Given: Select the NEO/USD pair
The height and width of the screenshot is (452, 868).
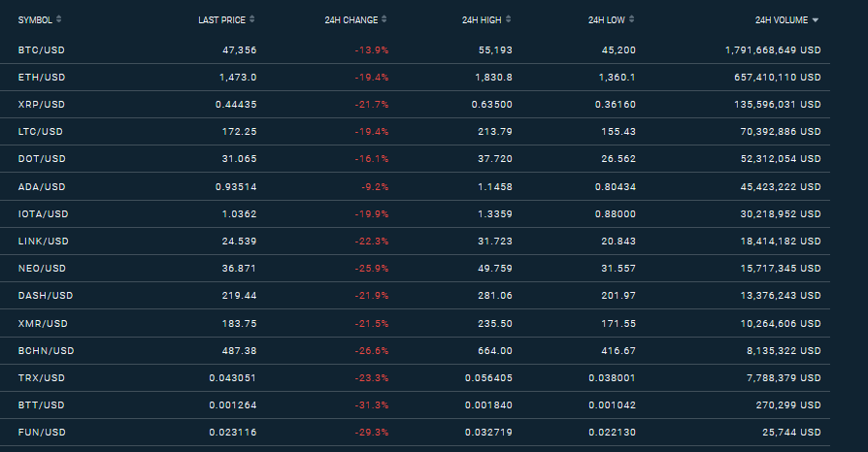Looking at the screenshot, I should coord(42,268).
